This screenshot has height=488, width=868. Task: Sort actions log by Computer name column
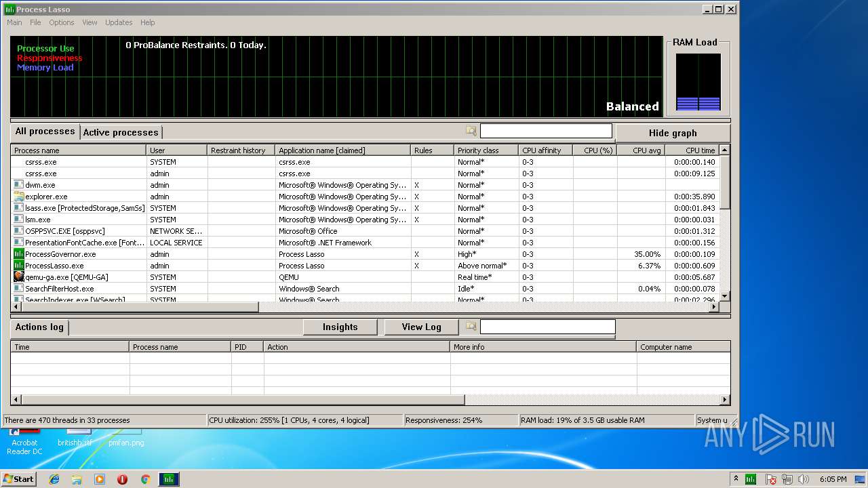[x=684, y=347]
